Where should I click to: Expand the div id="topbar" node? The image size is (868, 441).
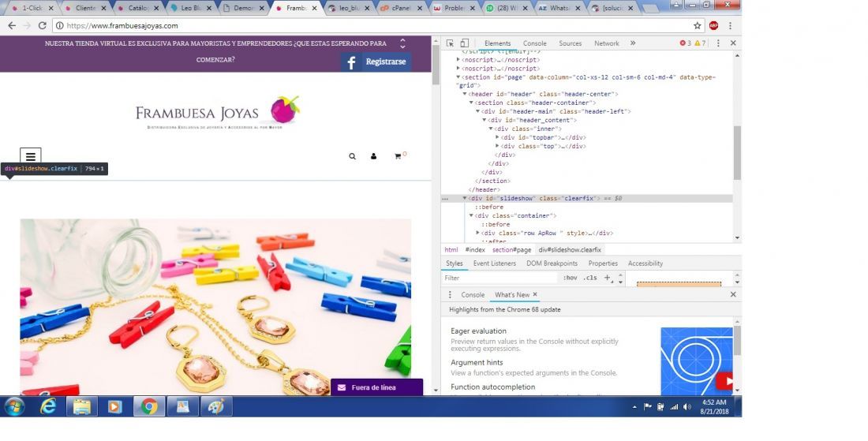(497, 137)
